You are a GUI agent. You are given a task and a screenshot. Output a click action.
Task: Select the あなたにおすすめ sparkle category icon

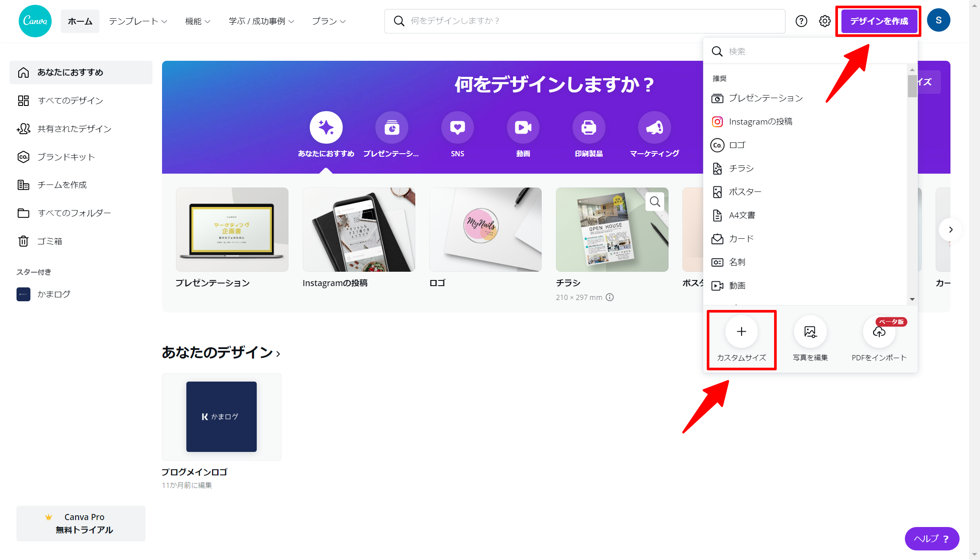click(x=326, y=128)
